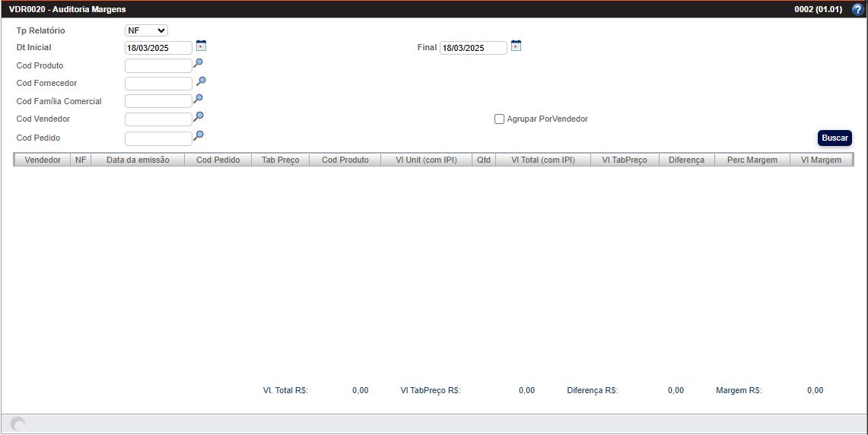Viewport: 868px width, 435px height.
Task: Focus the Dt Inicial date field
Action: pos(158,48)
